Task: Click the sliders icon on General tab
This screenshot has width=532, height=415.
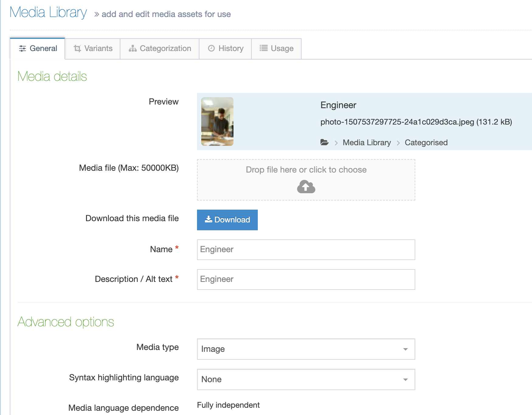Action: coord(22,49)
